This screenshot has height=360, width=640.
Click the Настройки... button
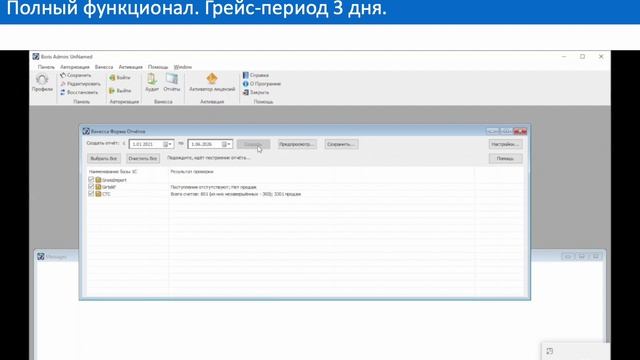tap(505, 144)
